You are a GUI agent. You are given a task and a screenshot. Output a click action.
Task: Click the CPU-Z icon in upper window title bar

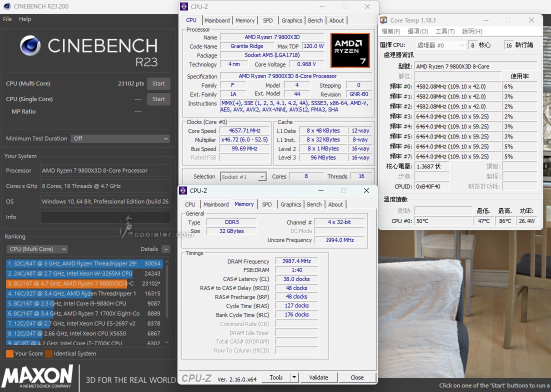184,6
